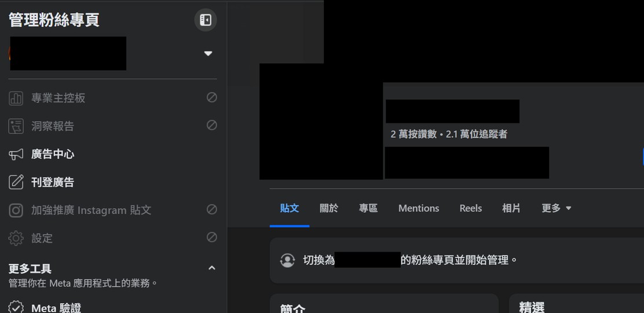Viewport: 644px width, 313px height.
Task: Click the 2.1 萬位追蹤者 followers text
Action: point(476,134)
